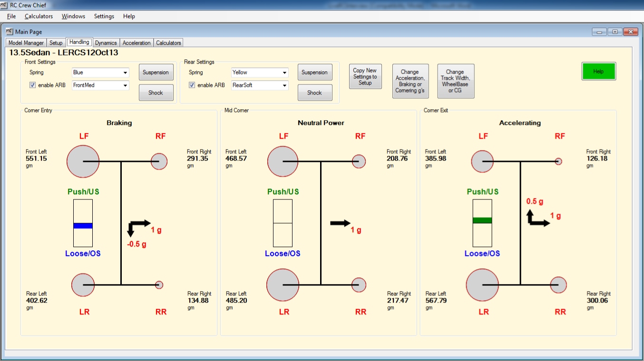Click the Braking Front Left 551.15 value
Screen dimensions: 644x361
tap(36, 159)
